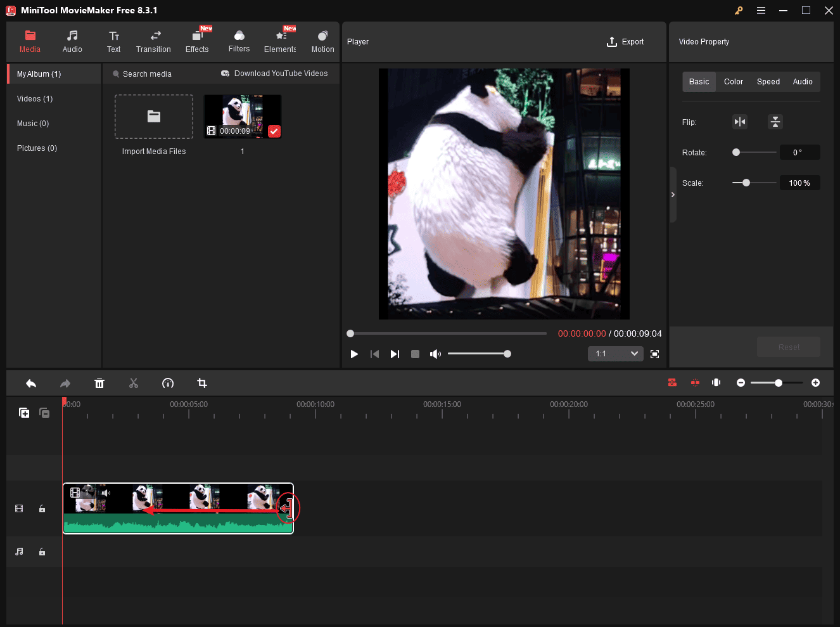Add a new track to the timeline
Screen dimensions: 840x627
(24, 413)
